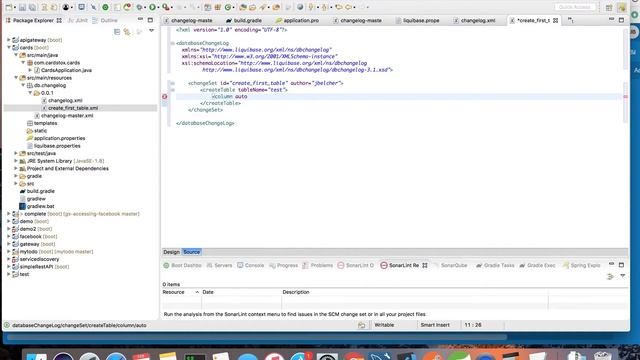Click the Run External Tools icon

tap(165, 7)
